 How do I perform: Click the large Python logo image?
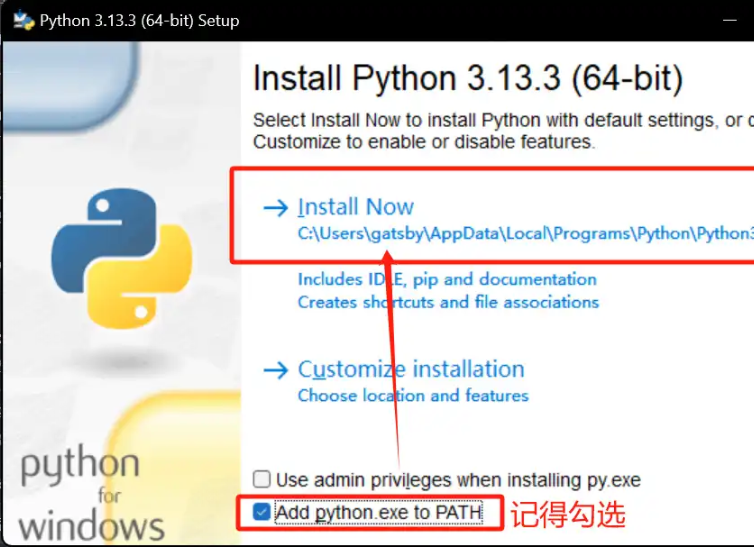[122, 258]
